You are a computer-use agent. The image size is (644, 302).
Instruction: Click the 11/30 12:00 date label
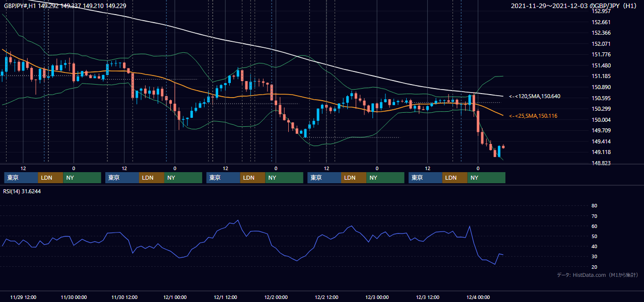point(124,297)
